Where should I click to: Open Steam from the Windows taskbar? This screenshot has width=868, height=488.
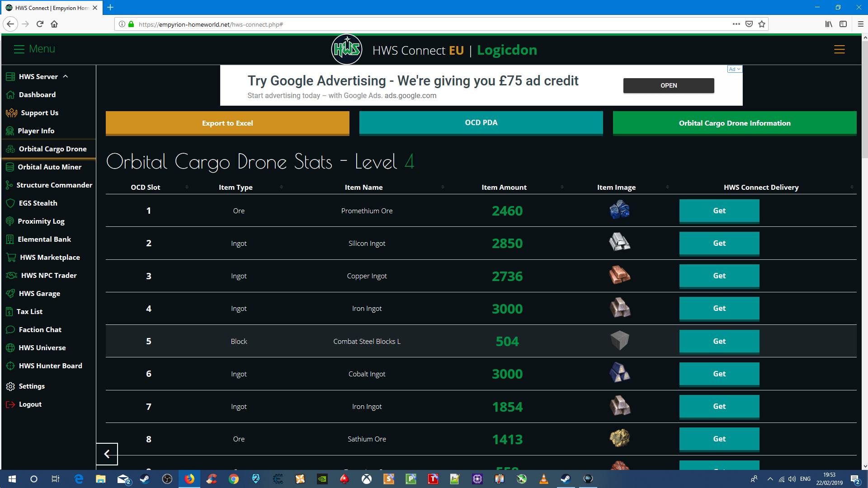pyautogui.click(x=145, y=479)
